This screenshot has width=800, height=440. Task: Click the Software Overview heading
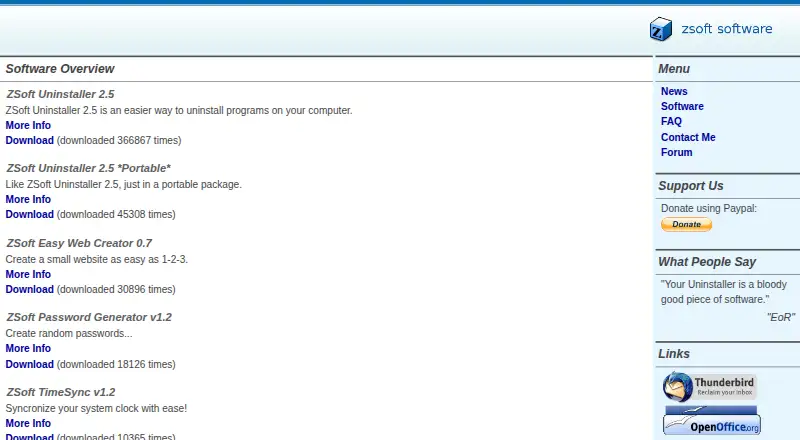pos(60,69)
